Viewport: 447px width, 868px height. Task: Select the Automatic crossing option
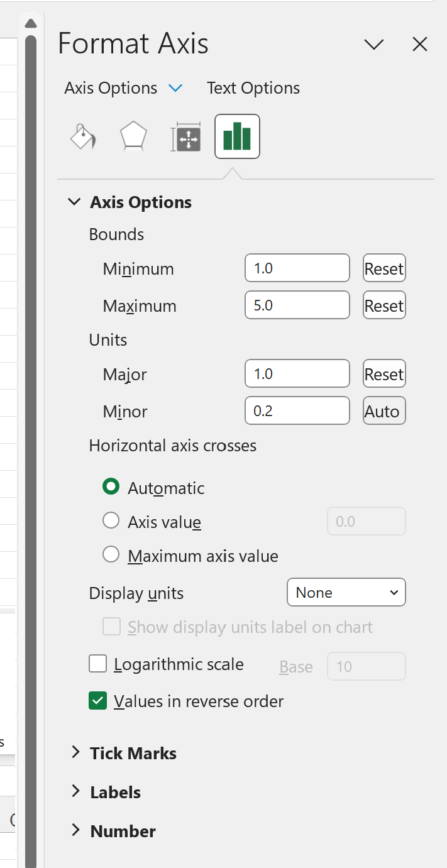tap(111, 486)
